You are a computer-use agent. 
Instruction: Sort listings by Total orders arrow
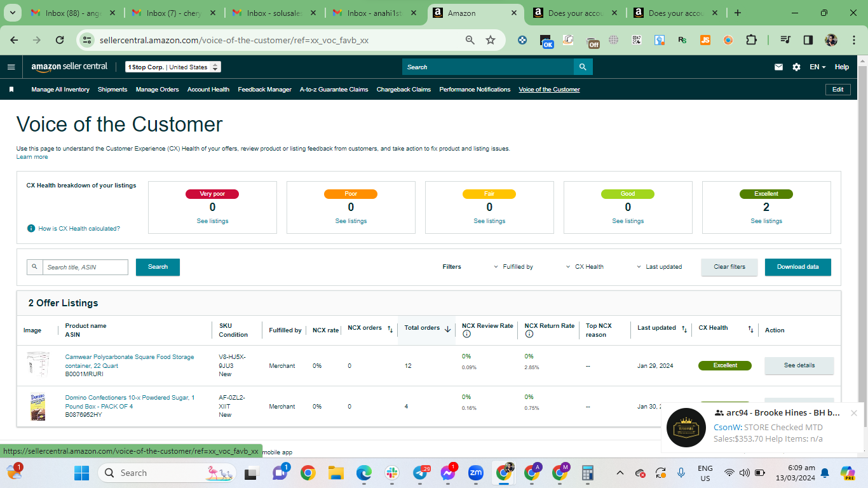pyautogui.click(x=447, y=329)
